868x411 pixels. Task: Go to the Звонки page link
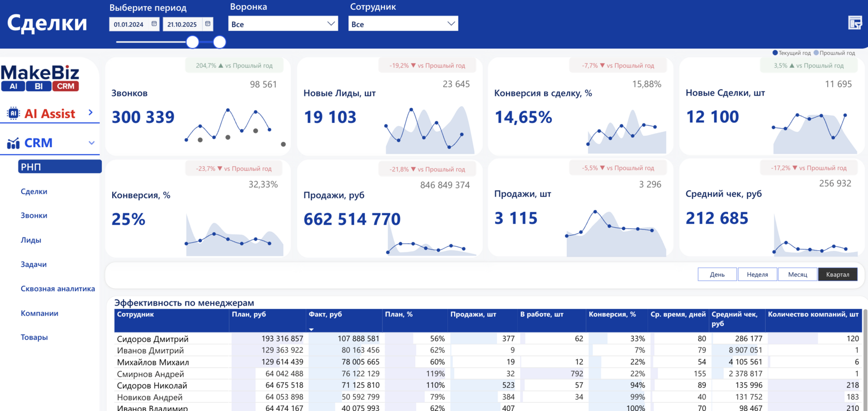click(34, 215)
